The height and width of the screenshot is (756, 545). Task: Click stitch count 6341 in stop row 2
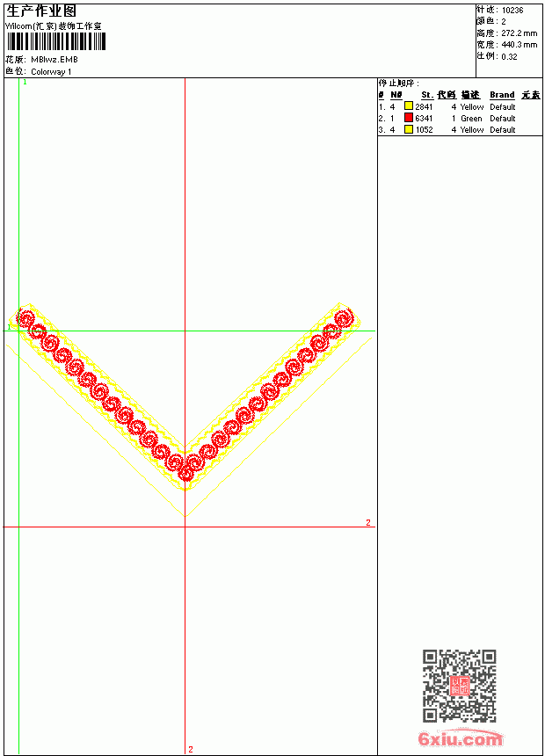coord(424,118)
